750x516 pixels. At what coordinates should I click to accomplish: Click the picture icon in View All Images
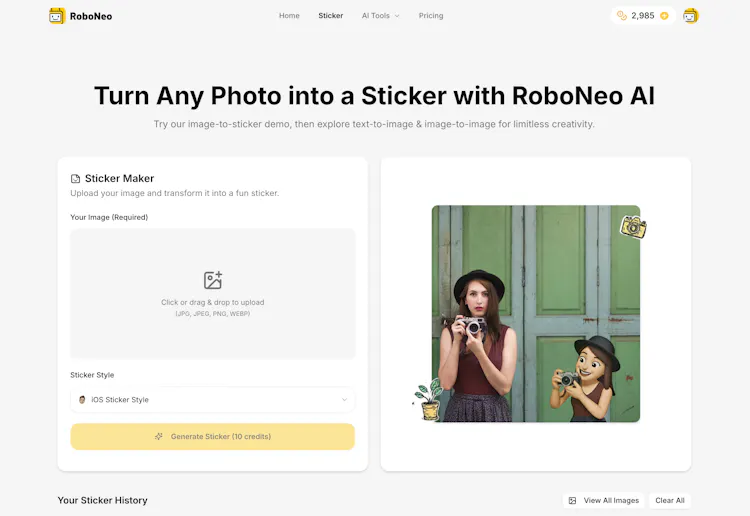tap(572, 501)
